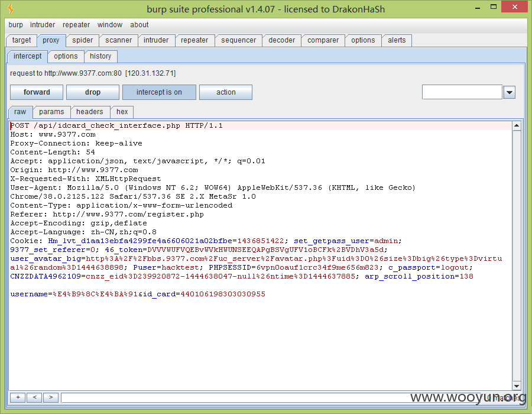
Task: Click the Content-Length: 54 header line
Action: [x=53, y=152]
